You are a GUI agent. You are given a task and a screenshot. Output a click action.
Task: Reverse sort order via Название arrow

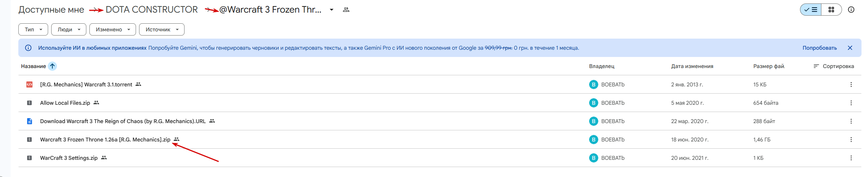pyautogui.click(x=52, y=66)
